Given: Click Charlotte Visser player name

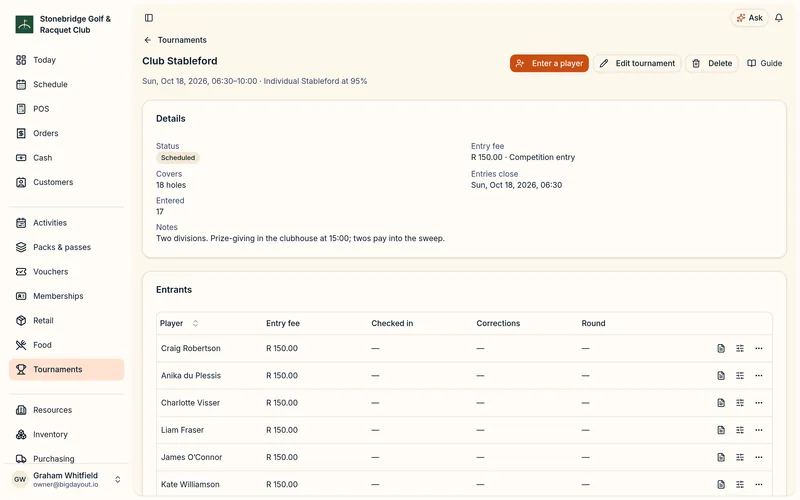Looking at the screenshot, I should click(190, 403).
